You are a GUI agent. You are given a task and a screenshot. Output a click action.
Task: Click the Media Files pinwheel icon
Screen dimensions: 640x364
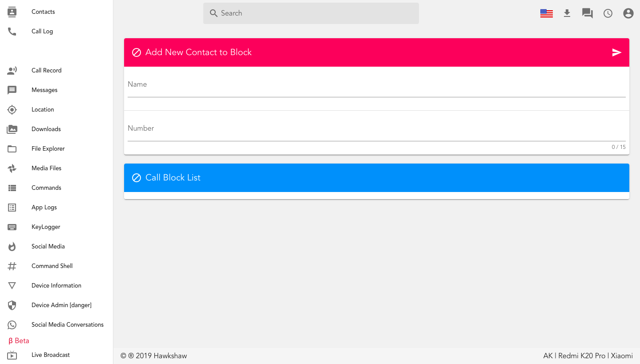(12, 168)
